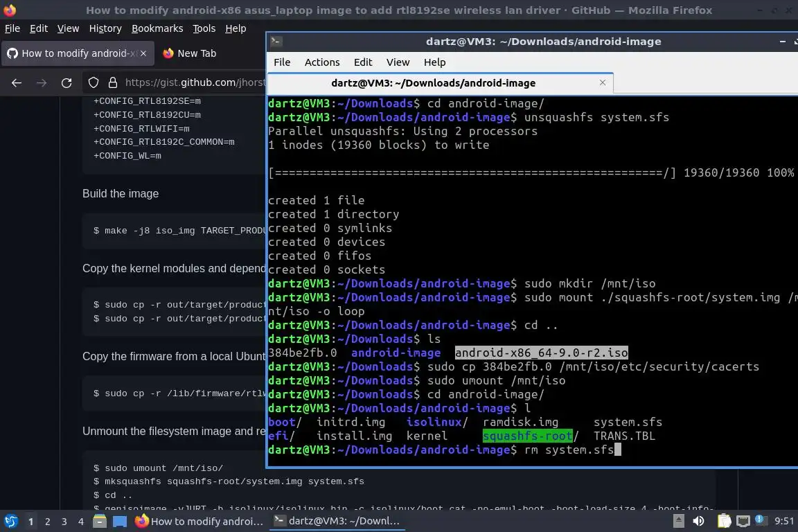Switch to workspace 1 in taskbar
This screenshot has width=798, height=532.
coord(31,522)
